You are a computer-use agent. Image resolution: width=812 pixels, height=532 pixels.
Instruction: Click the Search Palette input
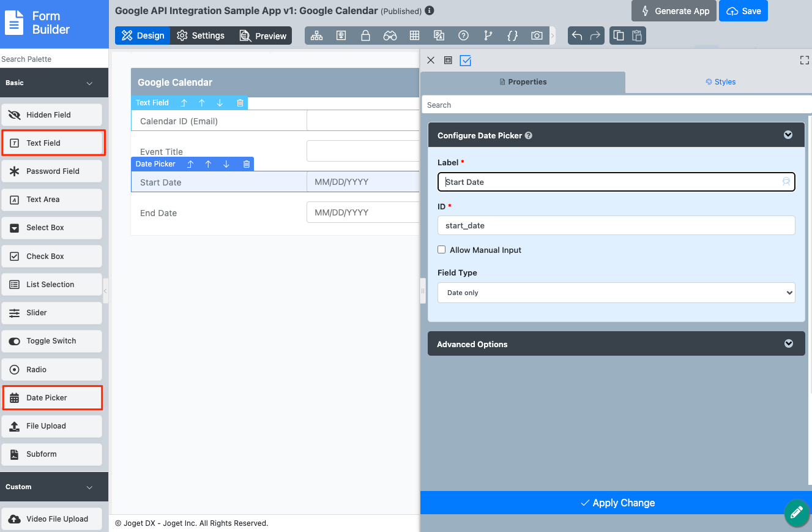(54, 59)
